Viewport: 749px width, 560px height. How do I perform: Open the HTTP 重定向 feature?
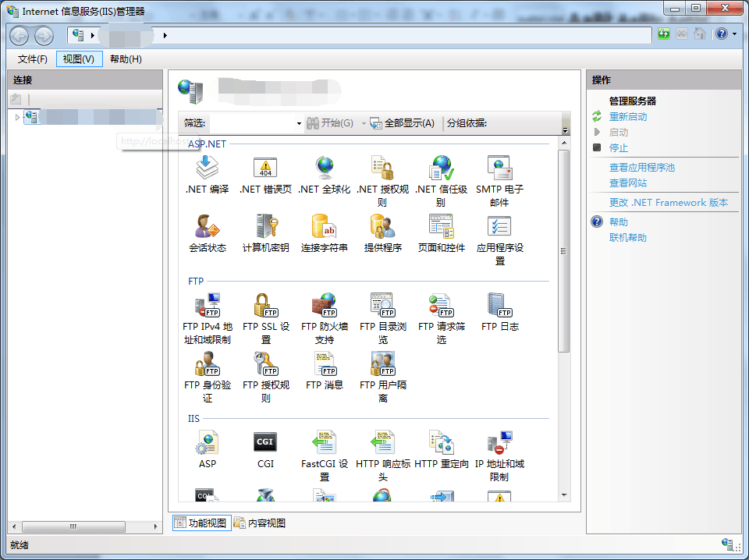pos(441,442)
